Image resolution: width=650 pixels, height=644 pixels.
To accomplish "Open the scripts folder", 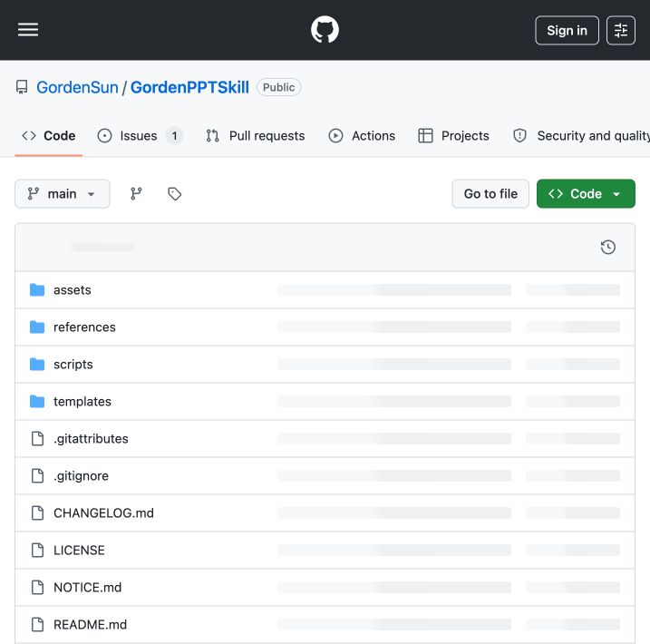I will pos(73,365).
